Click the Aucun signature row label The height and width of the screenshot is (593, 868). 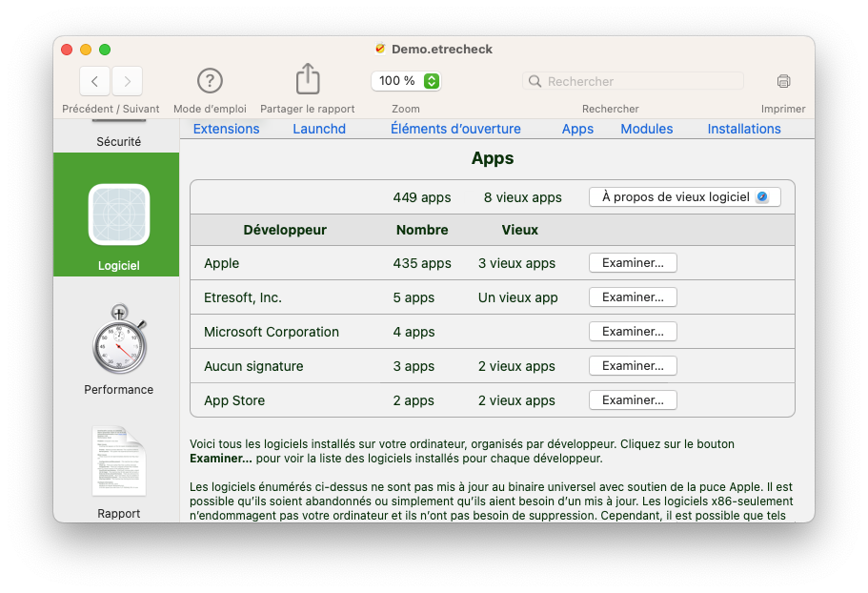pyautogui.click(x=253, y=366)
